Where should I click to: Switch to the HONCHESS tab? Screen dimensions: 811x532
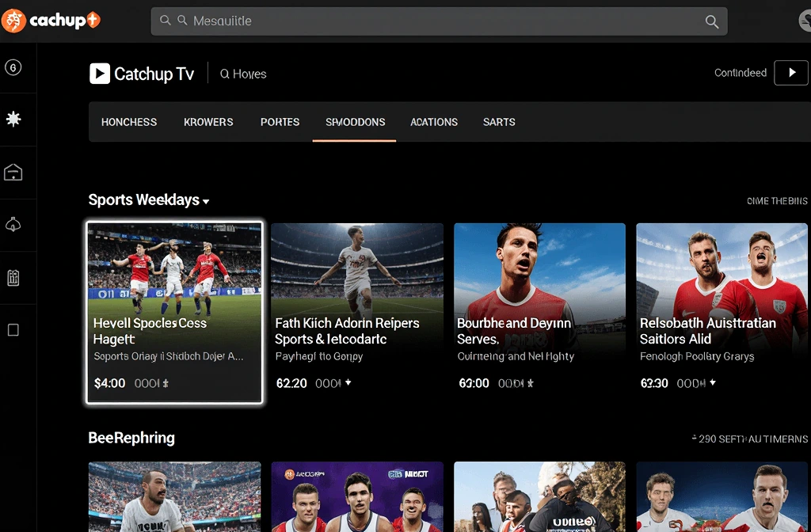click(129, 122)
